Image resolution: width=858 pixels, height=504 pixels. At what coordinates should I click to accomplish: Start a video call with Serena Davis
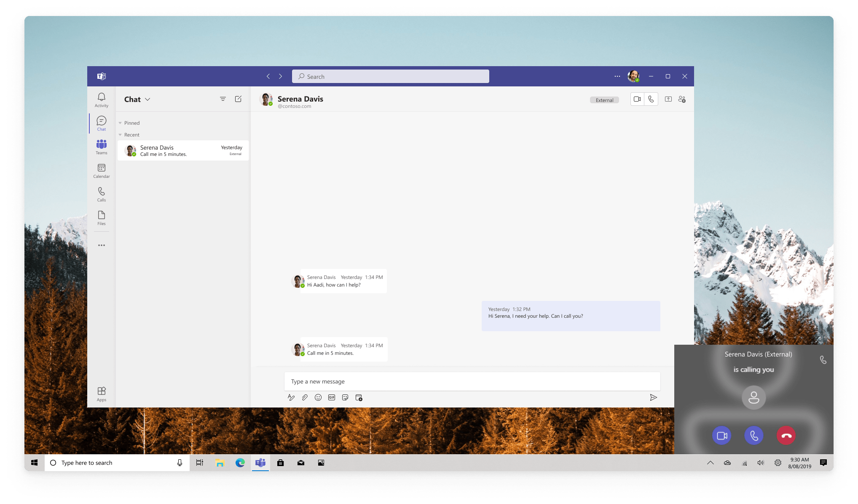637,99
